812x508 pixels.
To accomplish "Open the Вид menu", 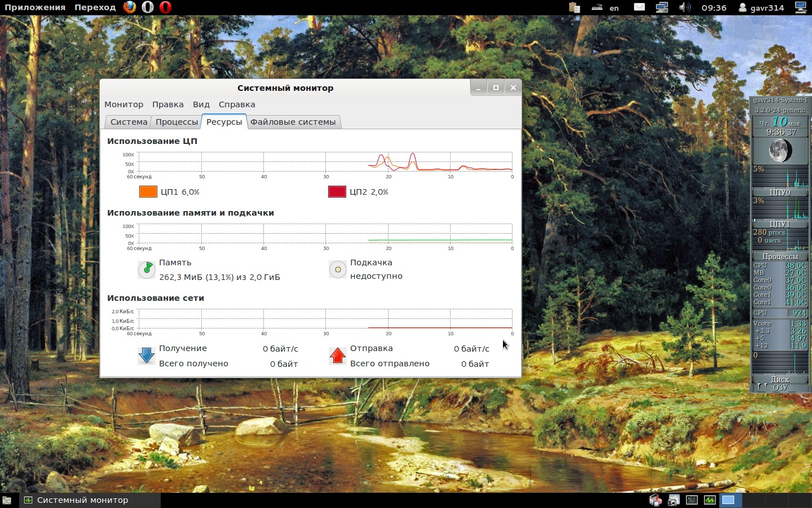I will [x=201, y=104].
